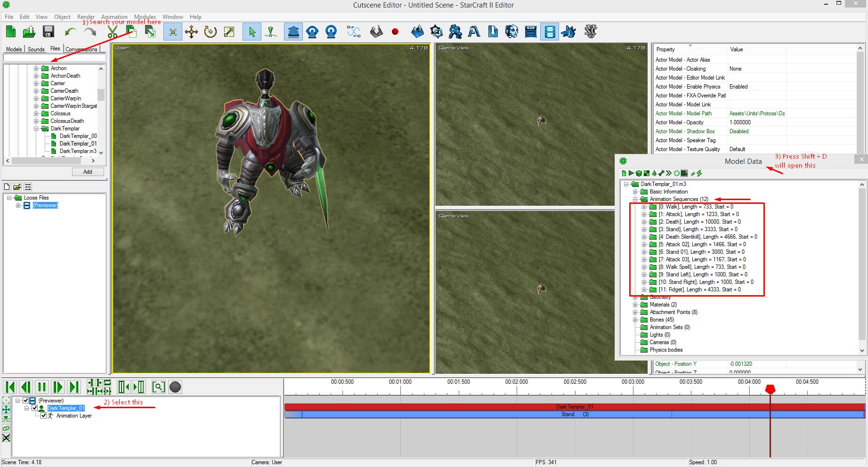Open the File menu
868x467 pixels.
pos(9,16)
